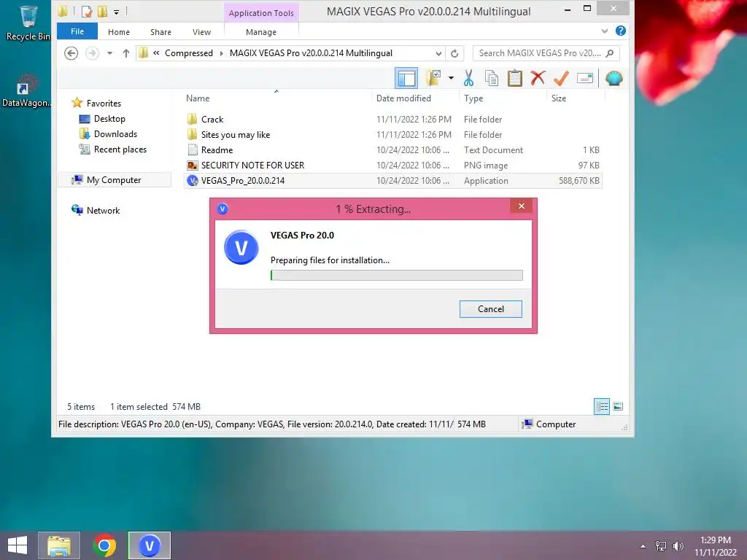The height and width of the screenshot is (560, 747).
Task: Click the Application Tools contextual tab
Action: 261,13
